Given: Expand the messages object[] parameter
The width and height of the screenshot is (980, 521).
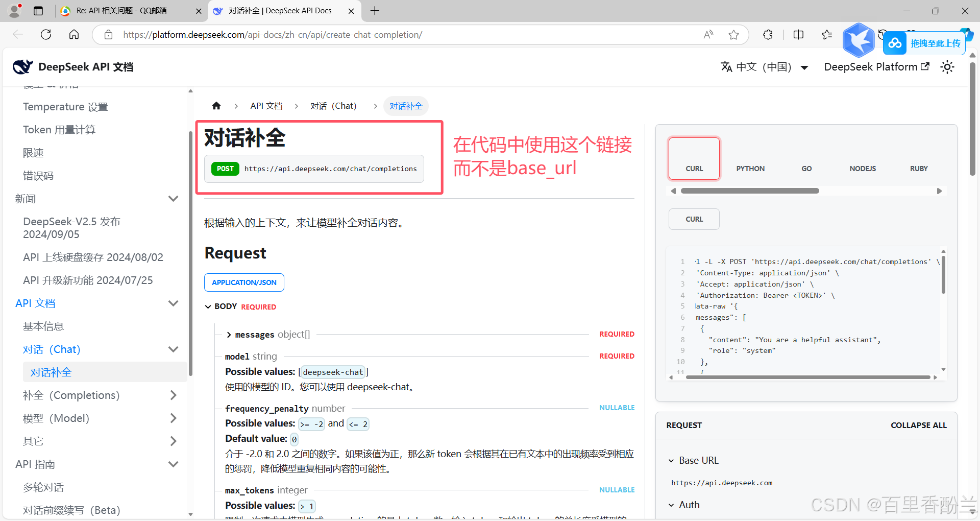Looking at the screenshot, I should click(229, 335).
